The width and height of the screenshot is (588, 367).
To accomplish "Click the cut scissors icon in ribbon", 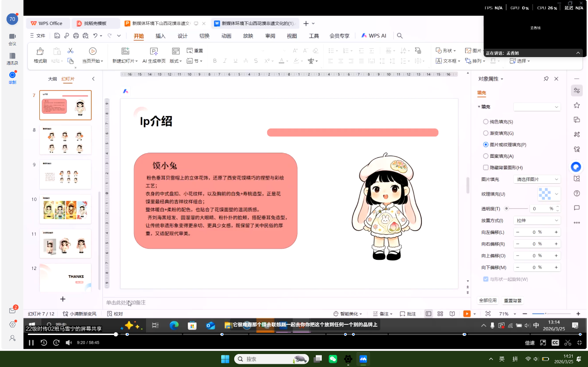I will coord(70,51).
